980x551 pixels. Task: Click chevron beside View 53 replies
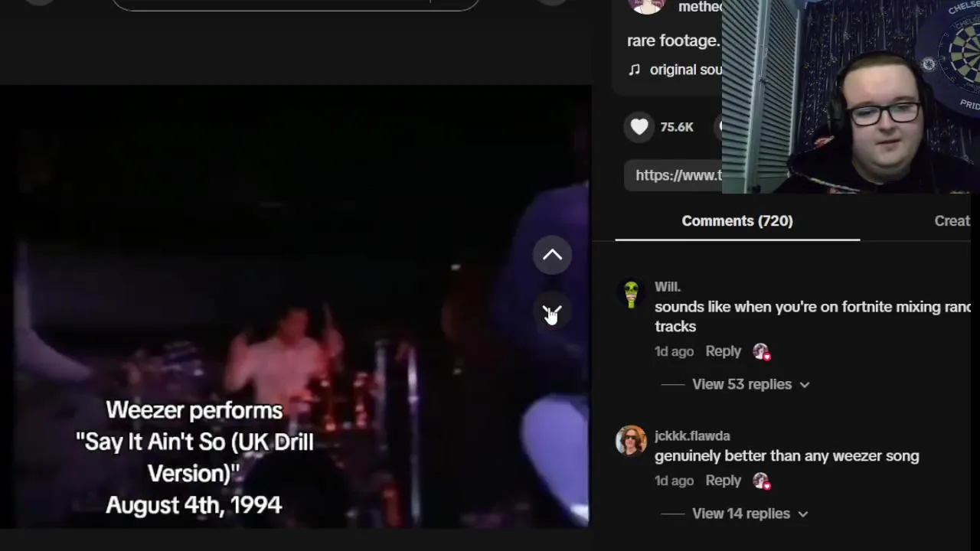tap(804, 385)
